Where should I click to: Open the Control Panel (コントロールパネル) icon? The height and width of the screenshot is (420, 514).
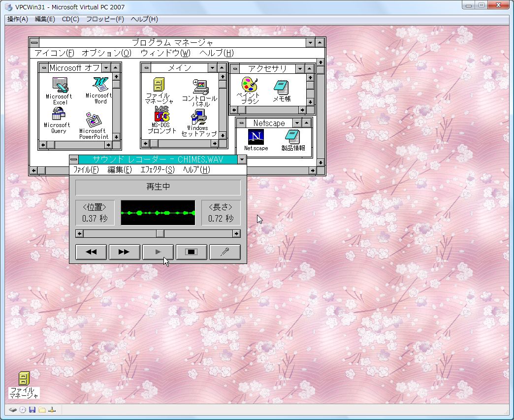(x=200, y=87)
